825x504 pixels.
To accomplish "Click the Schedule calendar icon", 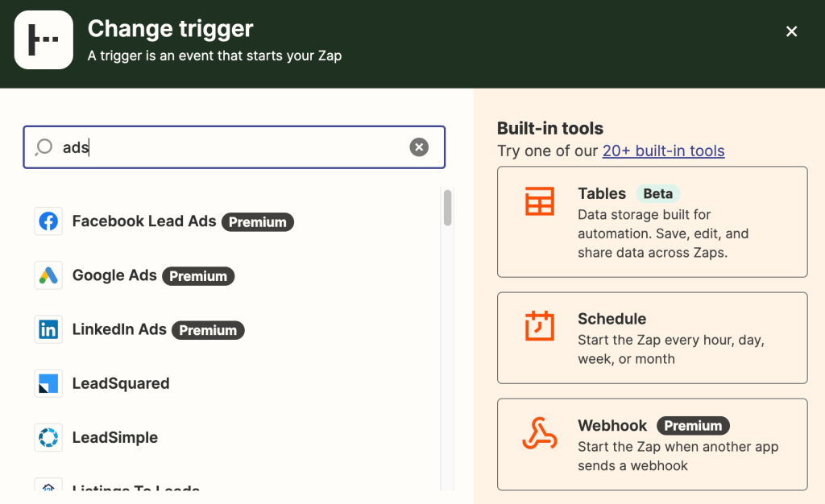I will click(540, 326).
